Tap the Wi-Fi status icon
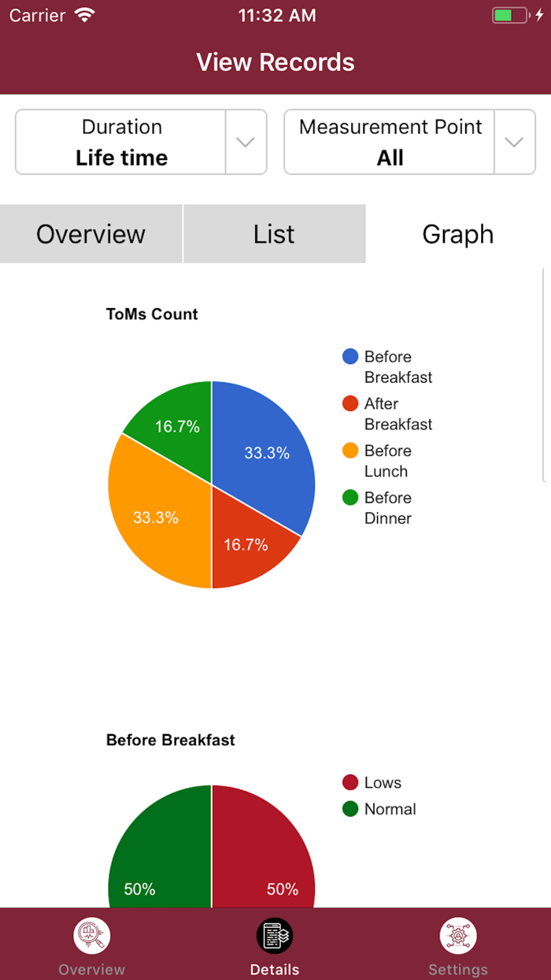 83,15
